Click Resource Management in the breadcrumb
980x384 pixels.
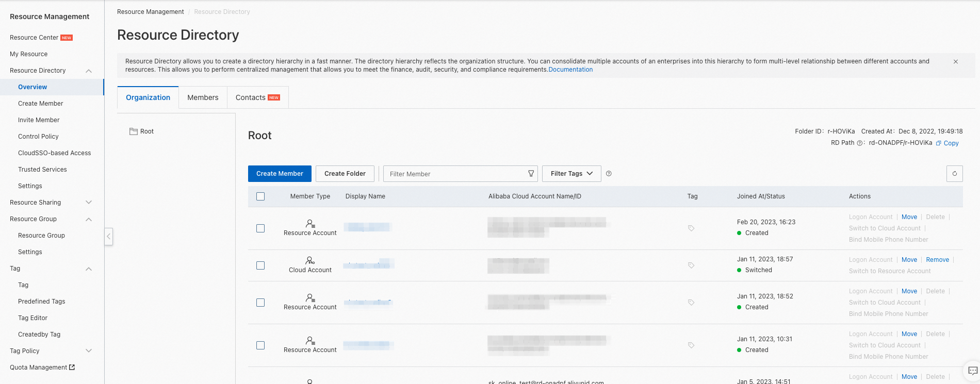coord(150,12)
